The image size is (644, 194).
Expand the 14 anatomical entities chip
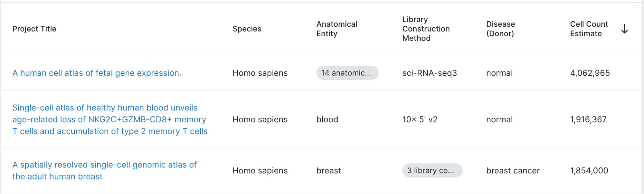coord(347,73)
